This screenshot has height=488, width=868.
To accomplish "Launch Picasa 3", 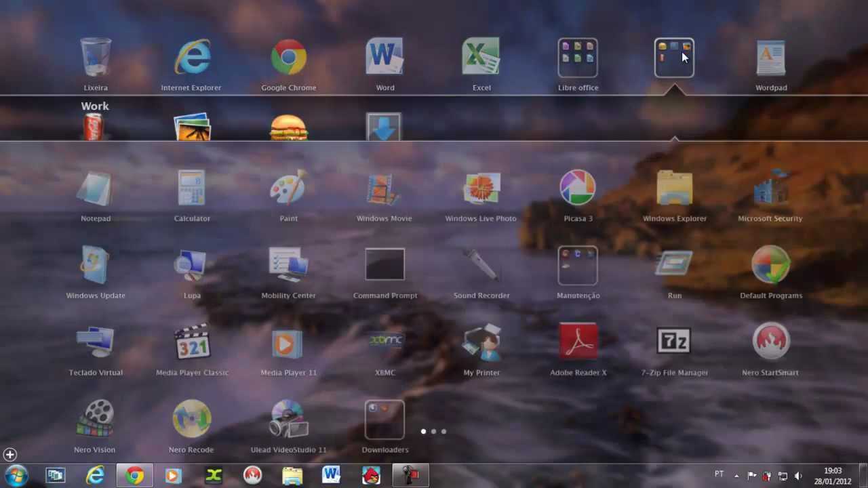I will click(578, 188).
